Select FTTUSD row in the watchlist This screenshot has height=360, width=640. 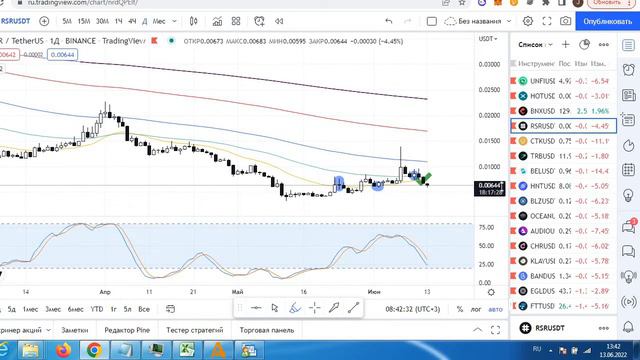coord(563,306)
